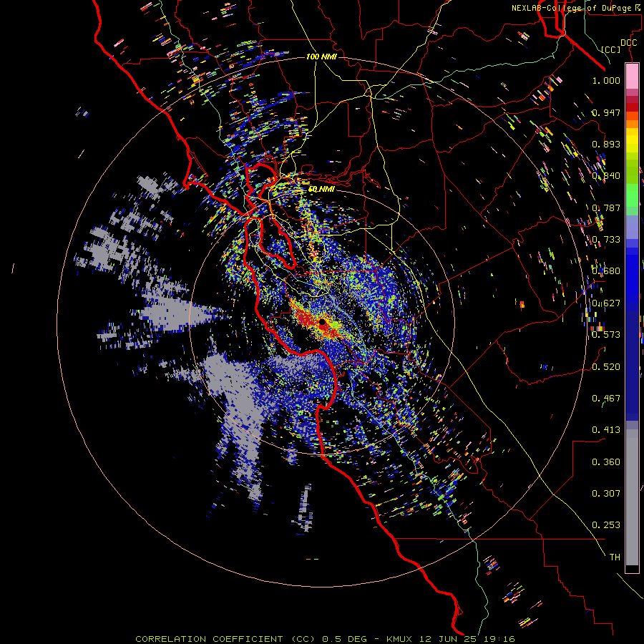This screenshot has height=644, width=644.
Task: Click the black radar site dot at the map center
Action: (323, 322)
